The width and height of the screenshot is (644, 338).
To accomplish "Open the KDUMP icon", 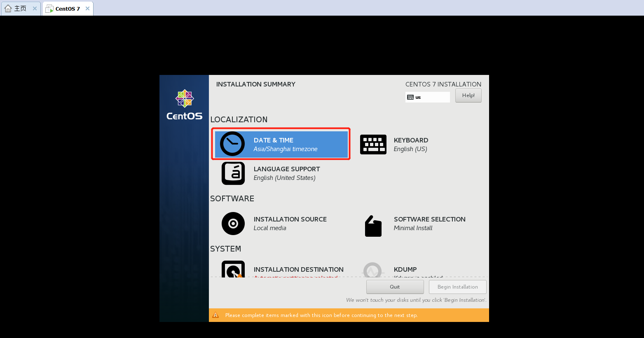I will pos(372,270).
